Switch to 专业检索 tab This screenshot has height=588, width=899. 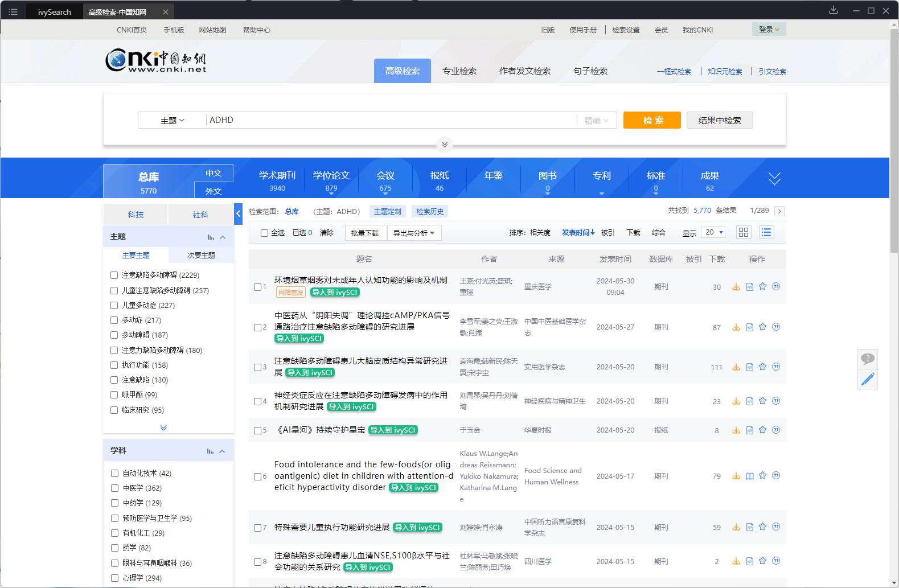(459, 71)
